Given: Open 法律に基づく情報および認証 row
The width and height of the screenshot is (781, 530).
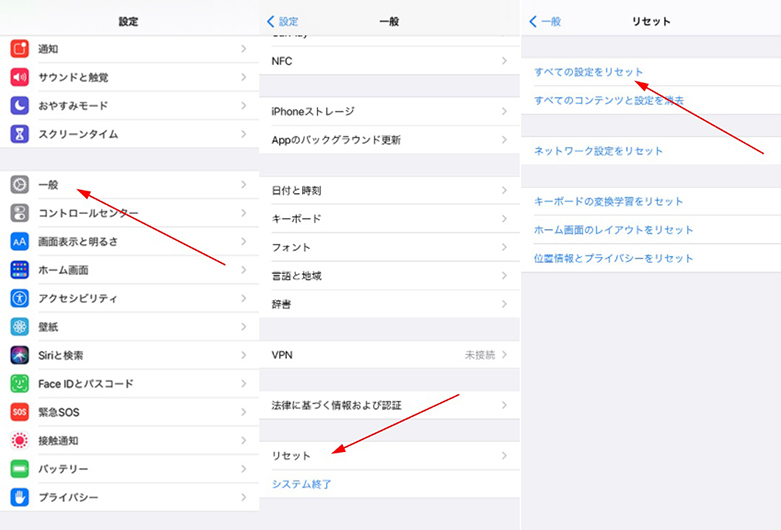Looking at the screenshot, I should click(x=390, y=405).
